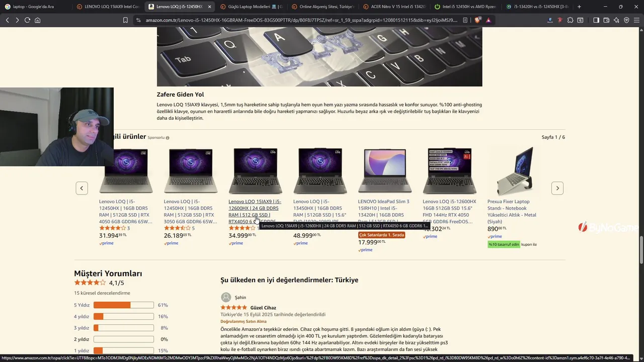Click the IdeaPad Slim 3 laptop thumbnail
The width and height of the screenshot is (644, 362).
tap(385, 171)
